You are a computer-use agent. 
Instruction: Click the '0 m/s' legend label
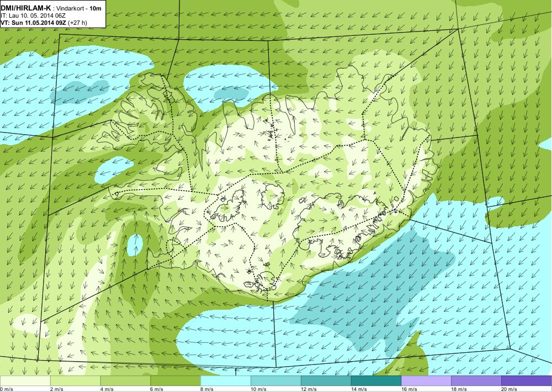coord(7,389)
